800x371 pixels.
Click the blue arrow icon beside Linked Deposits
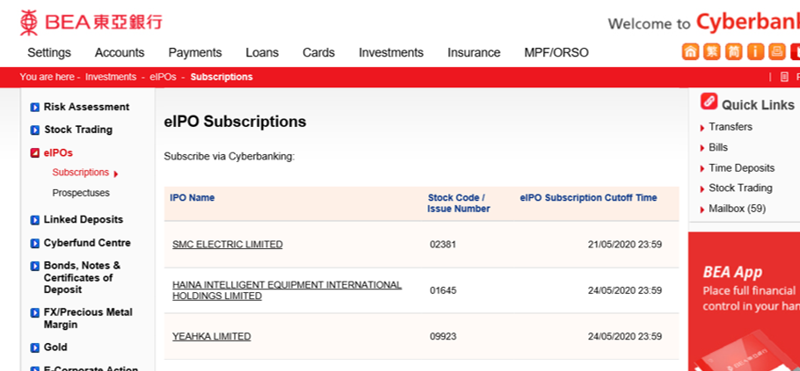point(35,220)
